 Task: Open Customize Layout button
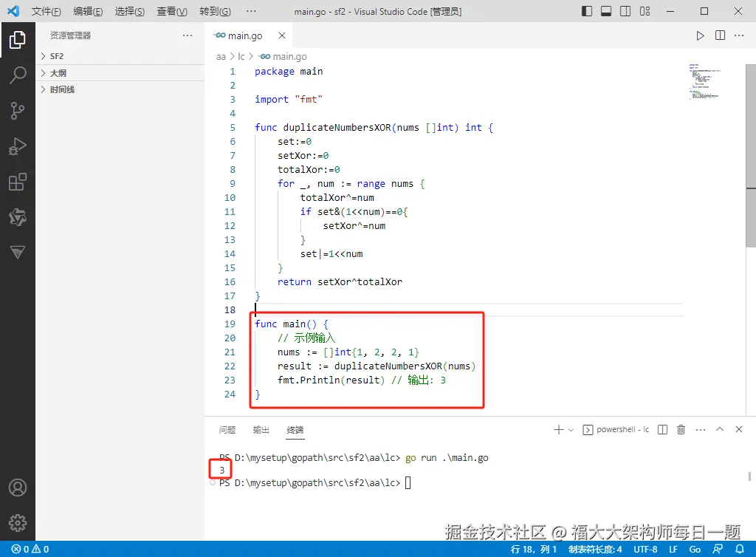click(645, 11)
